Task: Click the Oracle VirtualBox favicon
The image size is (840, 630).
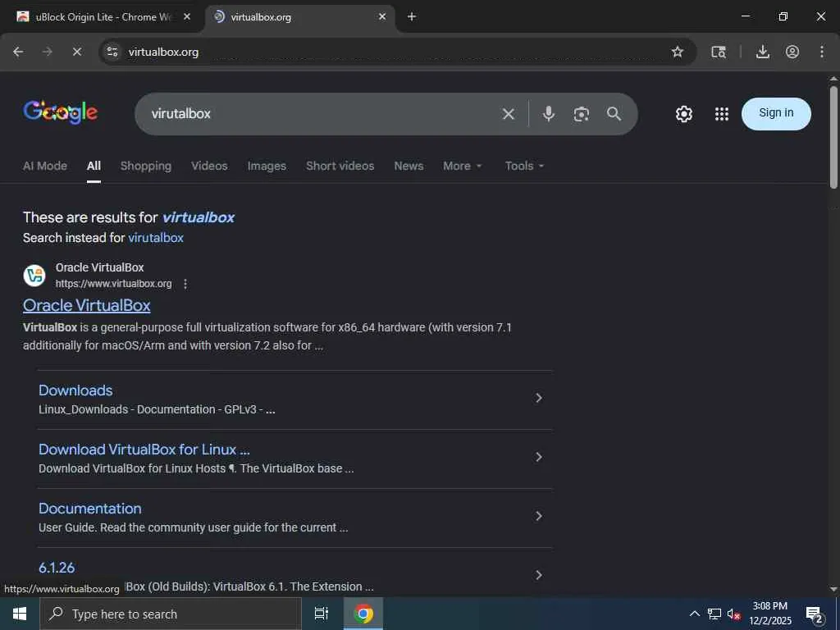Action: pos(34,276)
